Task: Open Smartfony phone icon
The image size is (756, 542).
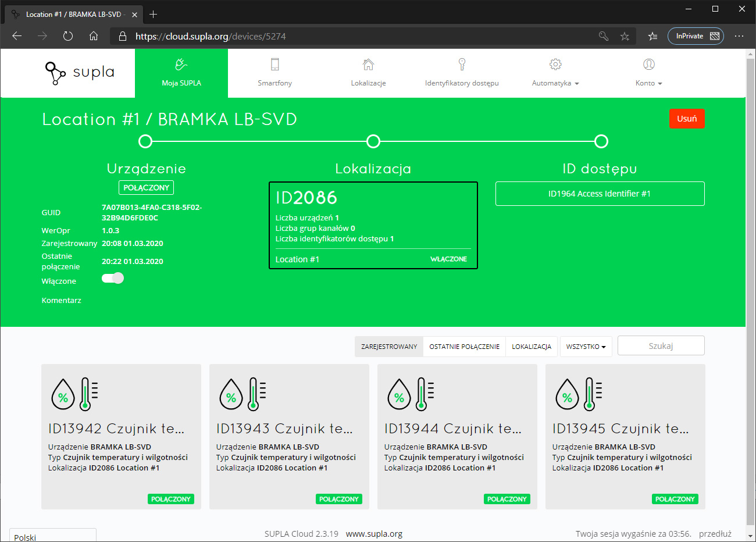Action: coord(275,65)
